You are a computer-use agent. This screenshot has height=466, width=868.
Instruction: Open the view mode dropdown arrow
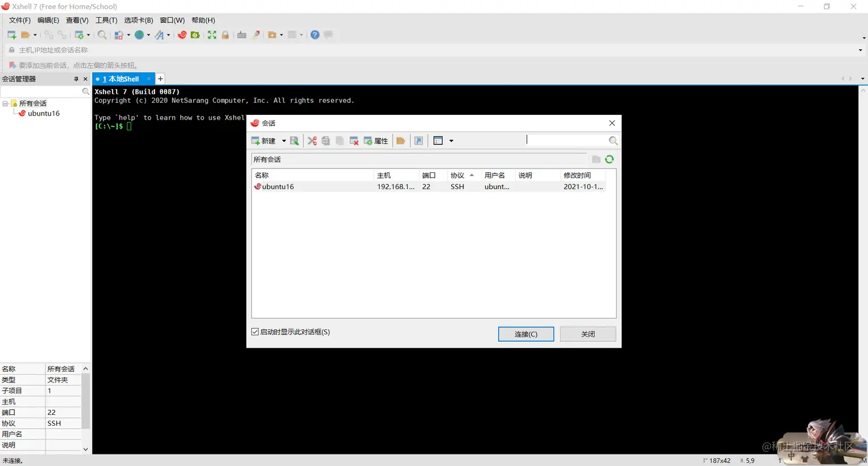tap(451, 141)
